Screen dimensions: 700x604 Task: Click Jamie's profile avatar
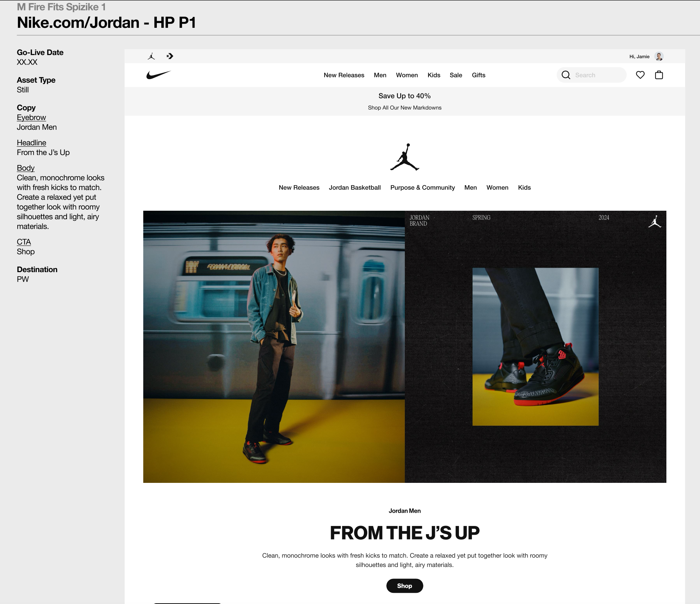click(659, 56)
